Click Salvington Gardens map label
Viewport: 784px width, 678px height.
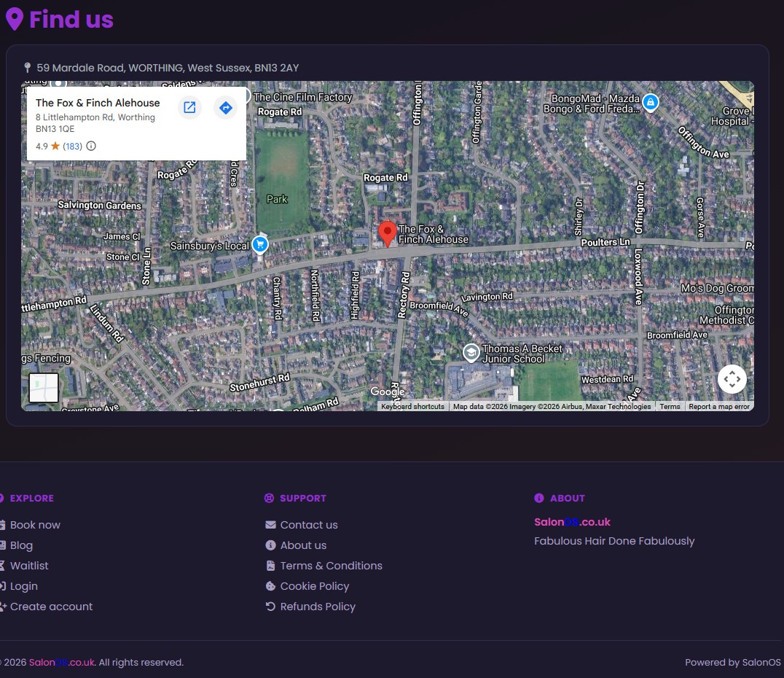click(x=100, y=205)
